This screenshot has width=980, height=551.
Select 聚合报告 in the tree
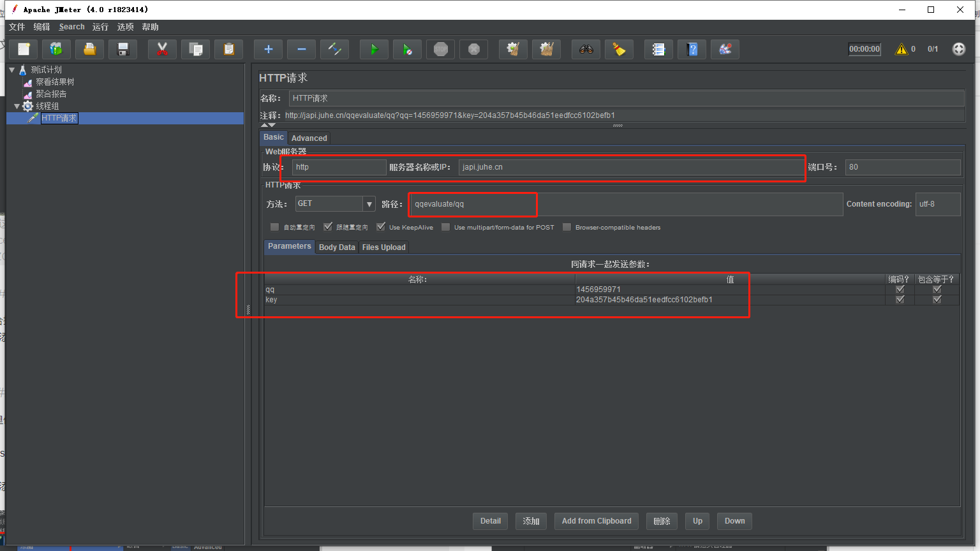coord(51,94)
